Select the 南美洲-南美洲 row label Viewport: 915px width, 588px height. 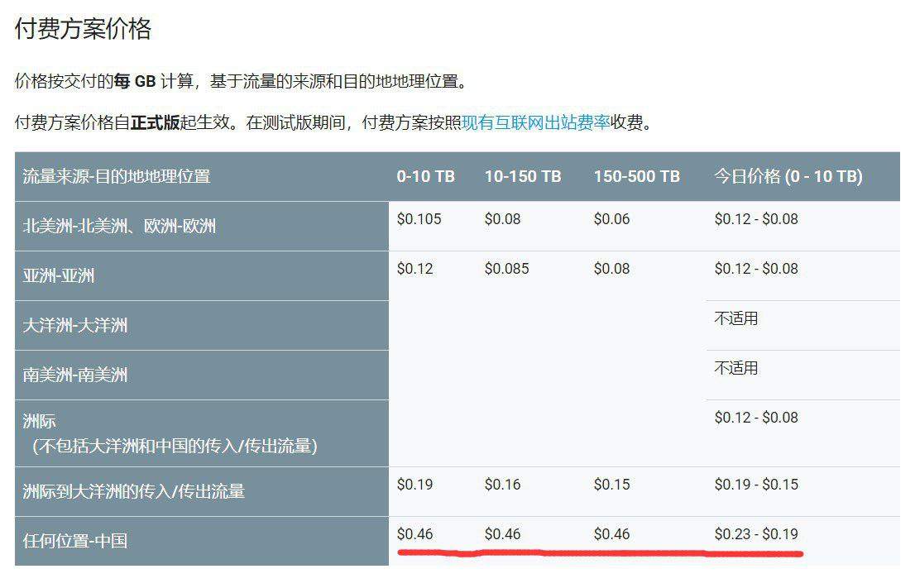coord(74,375)
